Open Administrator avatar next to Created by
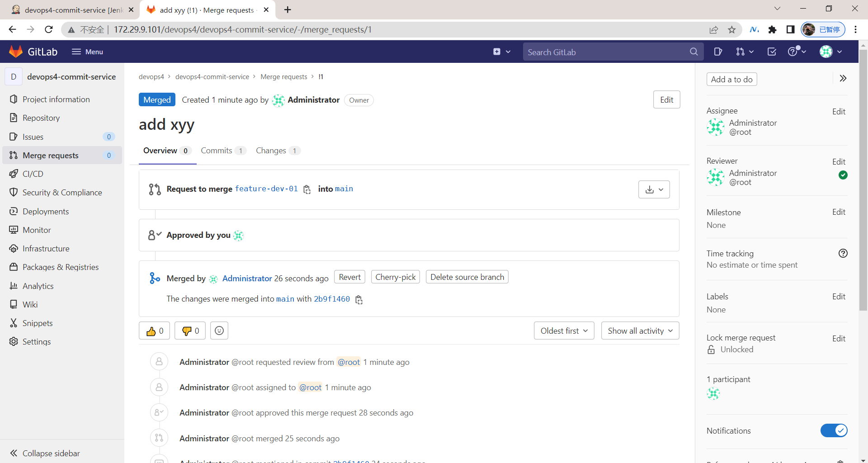Viewport: 868px width, 463px height. coord(278,100)
